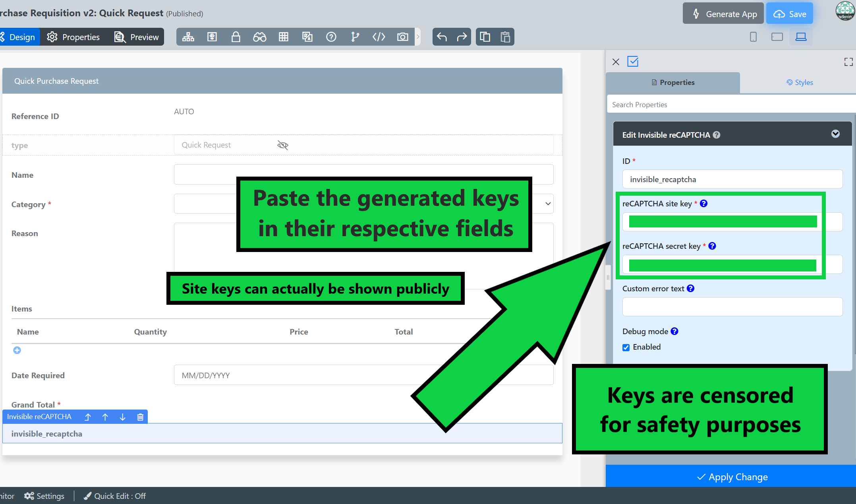The height and width of the screenshot is (504, 856).
Task: Open the binoculars find tool
Action: (259, 37)
